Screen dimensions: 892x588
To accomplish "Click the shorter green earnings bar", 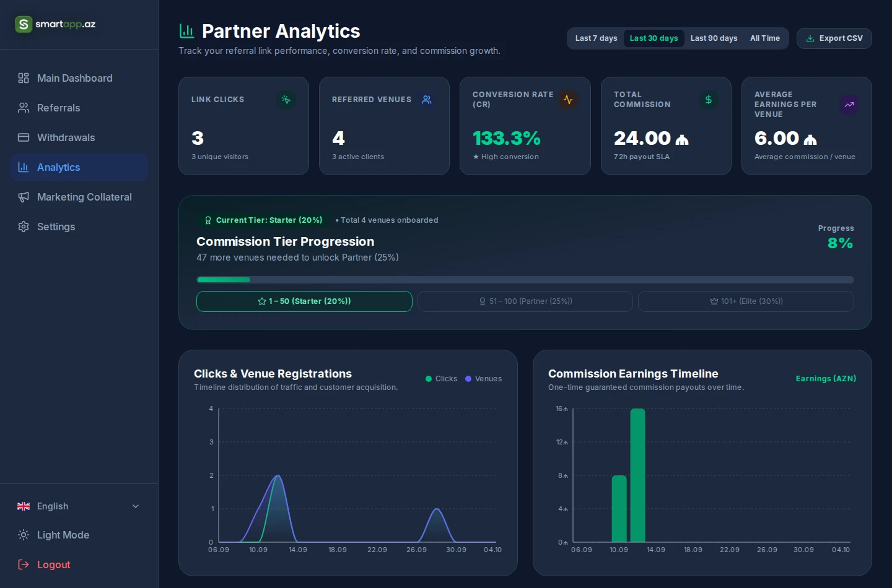I will pos(619,509).
